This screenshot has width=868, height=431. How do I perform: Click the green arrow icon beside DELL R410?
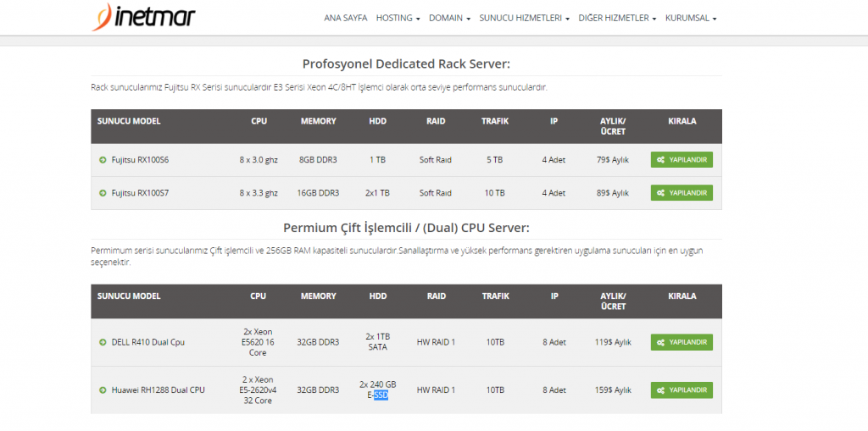point(103,342)
